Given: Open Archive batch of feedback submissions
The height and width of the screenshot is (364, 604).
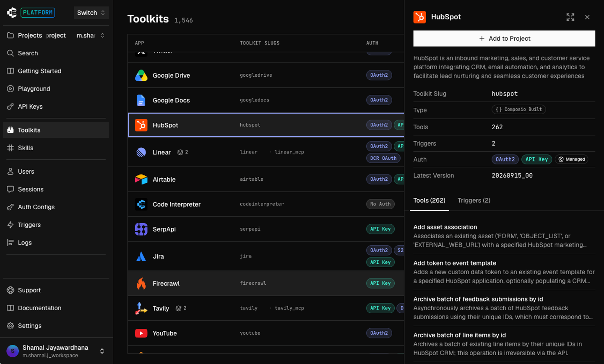Looking at the screenshot, I should (x=504, y=308).
